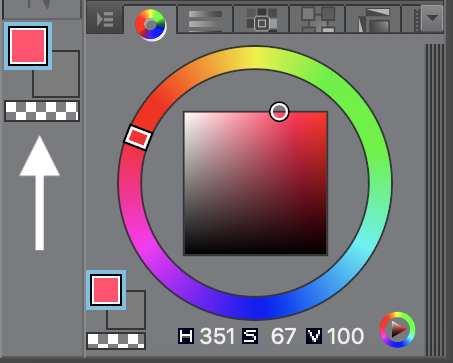The height and width of the screenshot is (363, 453).
Task: Switch to the color slider tab
Action: pyautogui.click(x=205, y=19)
